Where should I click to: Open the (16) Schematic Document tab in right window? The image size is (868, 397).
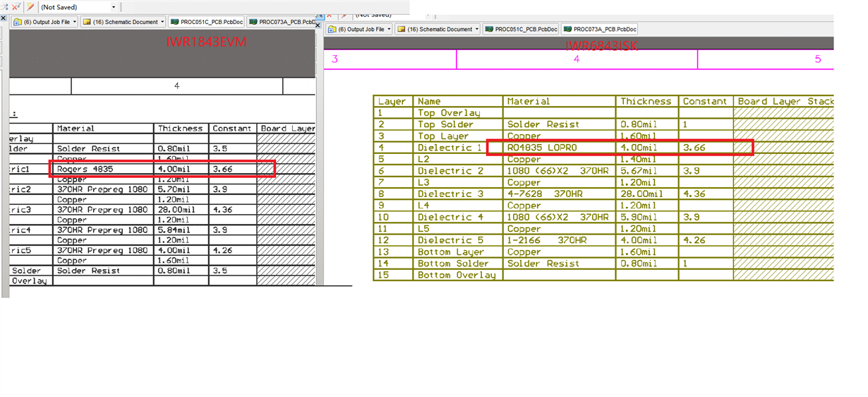[x=438, y=30]
